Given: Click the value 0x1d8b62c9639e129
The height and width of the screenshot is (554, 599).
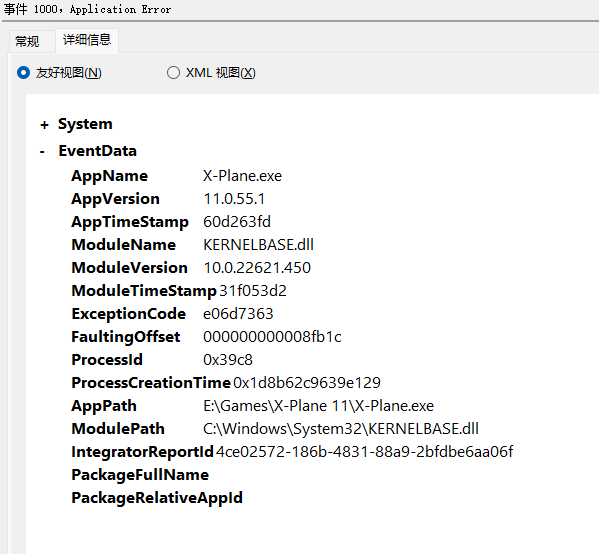Looking at the screenshot, I should (x=307, y=383).
